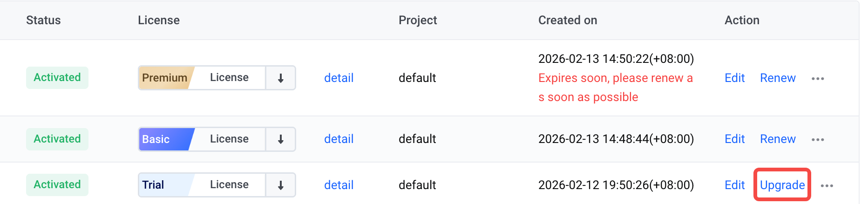Download the Premium license via arrow icon
Image resolution: width=868 pixels, height=204 pixels.
point(281,78)
